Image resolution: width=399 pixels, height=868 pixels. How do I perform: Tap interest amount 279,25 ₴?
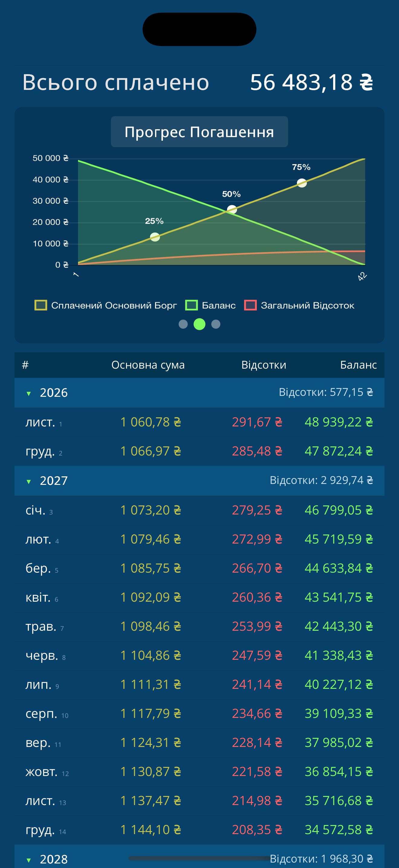click(257, 510)
